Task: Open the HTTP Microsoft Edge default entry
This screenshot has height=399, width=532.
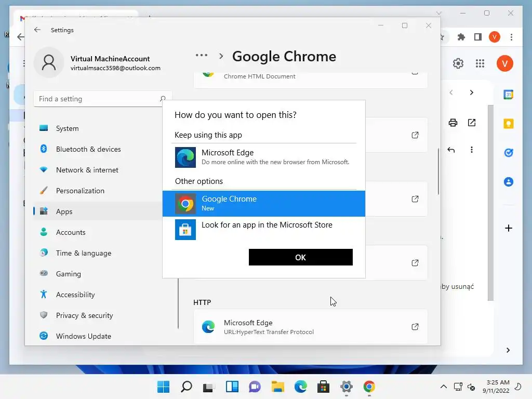Action: tap(311, 327)
